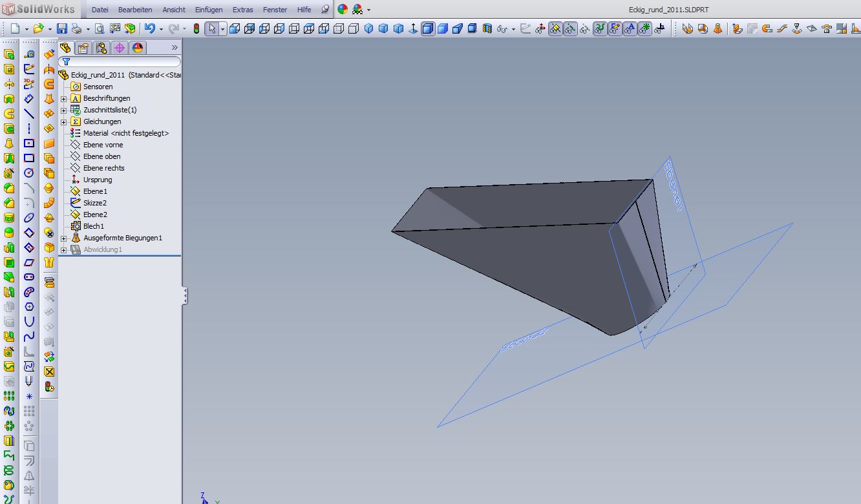Toggle visibility of annotations

coord(630,28)
